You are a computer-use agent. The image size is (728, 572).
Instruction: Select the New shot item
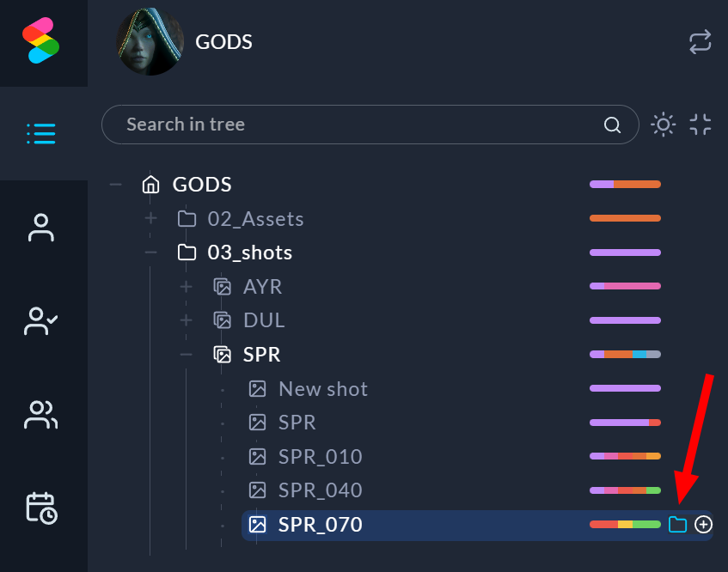[x=322, y=388]
